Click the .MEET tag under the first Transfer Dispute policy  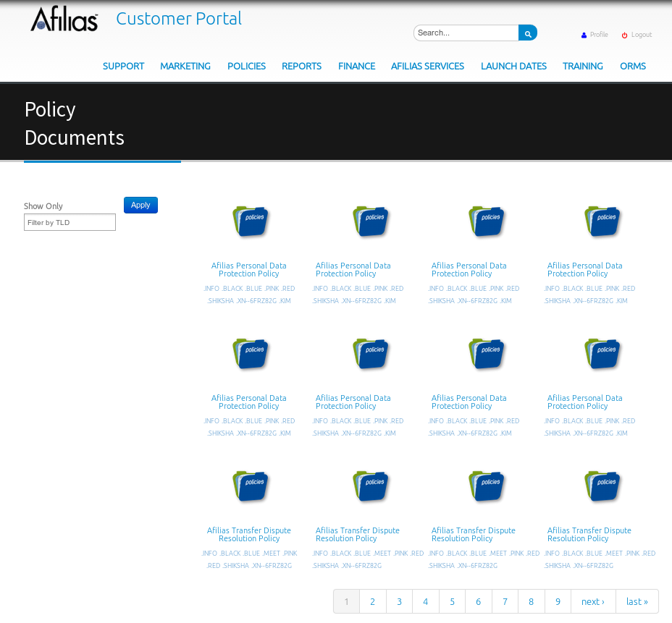pos(272,554)
